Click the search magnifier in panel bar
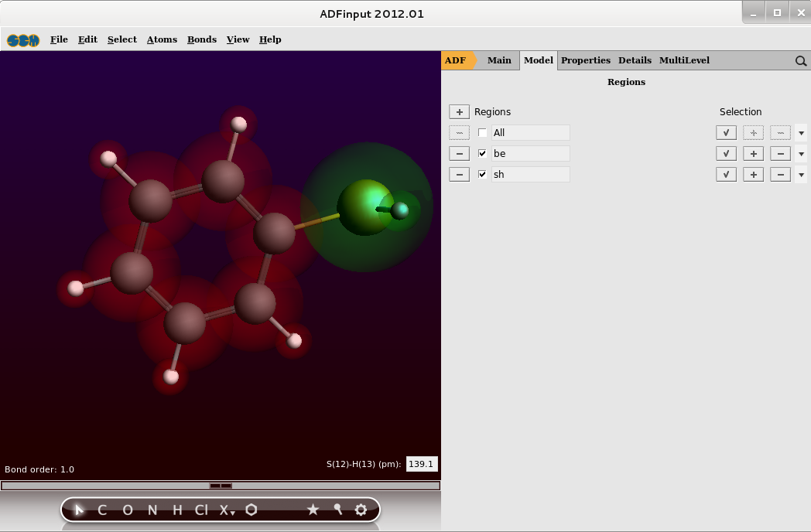This screenshot has width=811, height=532. click(x=801, y=61)
